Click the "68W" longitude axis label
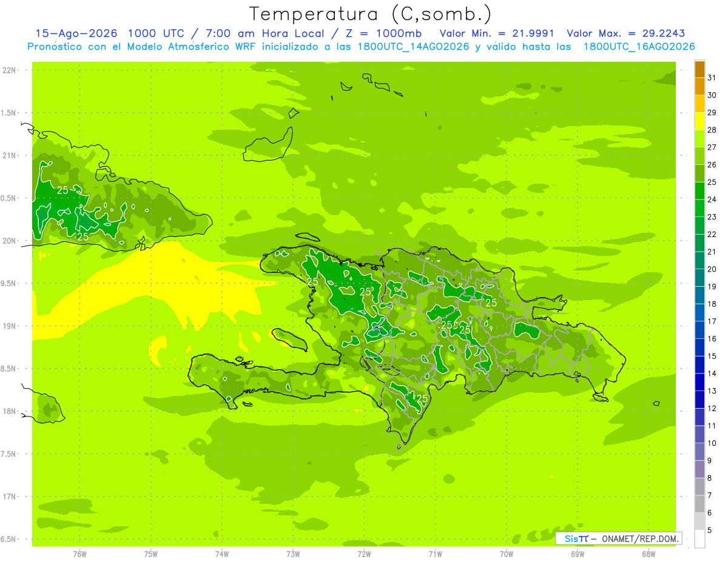728x562 pixels. tap(648, 554)
